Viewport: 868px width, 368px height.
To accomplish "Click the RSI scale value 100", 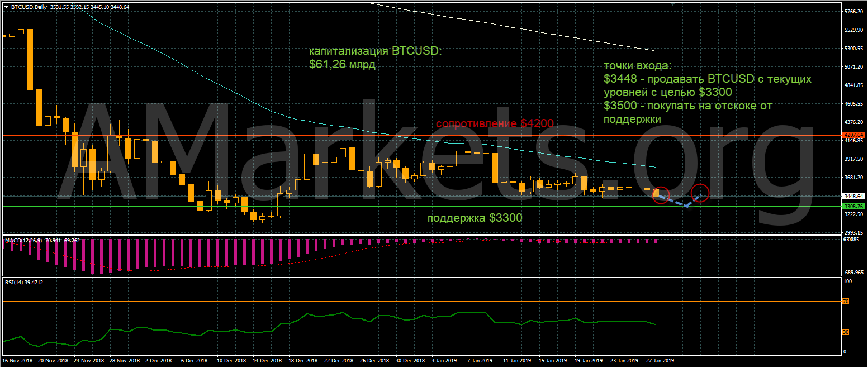I will (x=847, y=282).
